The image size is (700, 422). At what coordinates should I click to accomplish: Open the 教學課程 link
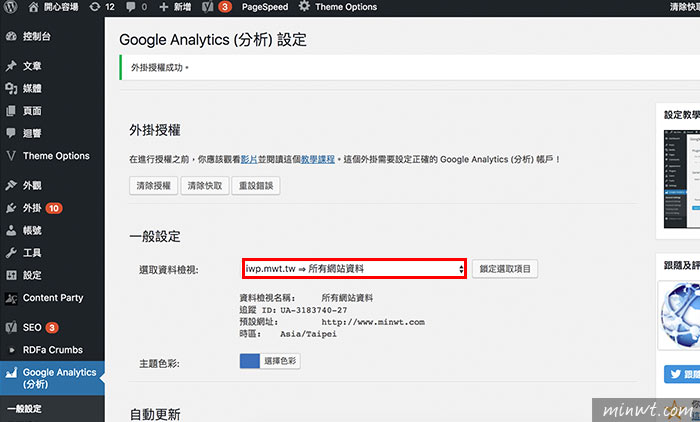(317, 159)
